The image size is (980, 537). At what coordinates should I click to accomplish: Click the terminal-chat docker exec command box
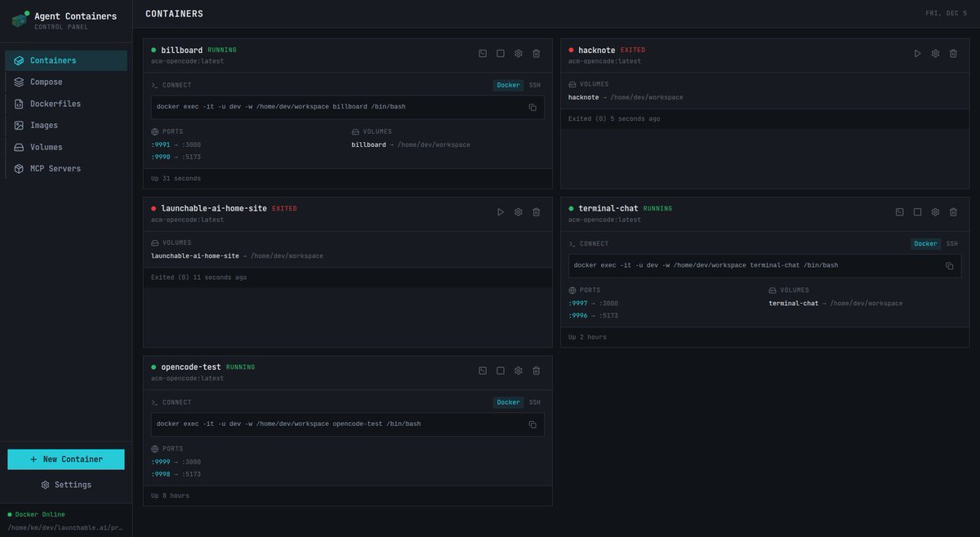coord(765,266)
